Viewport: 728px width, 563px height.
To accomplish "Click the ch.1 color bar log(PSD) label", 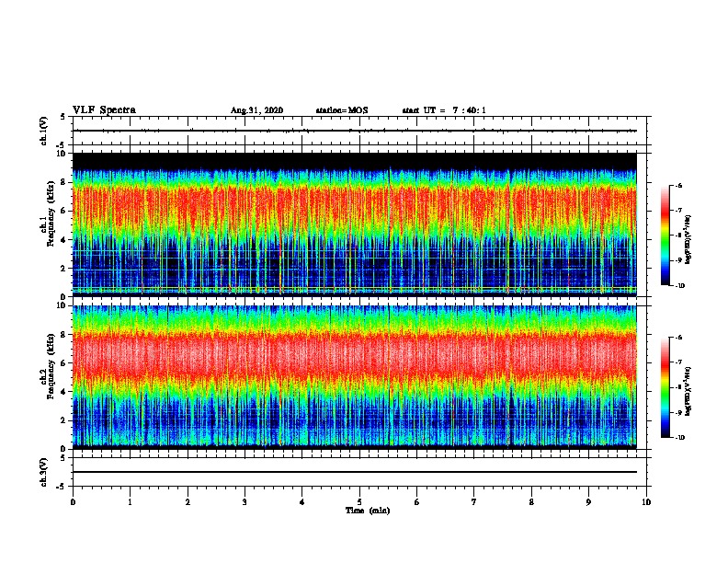I will (x=688, y=240).
